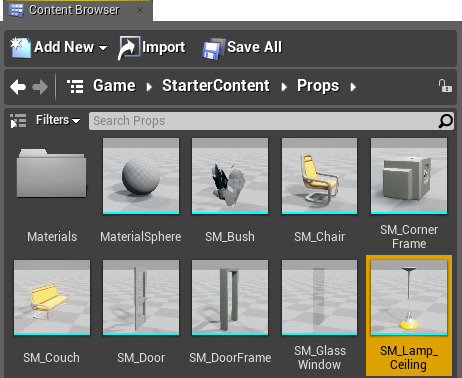Screen dimensions: 462x378
Task: Open the Materials folder
Action: point(52,173)
